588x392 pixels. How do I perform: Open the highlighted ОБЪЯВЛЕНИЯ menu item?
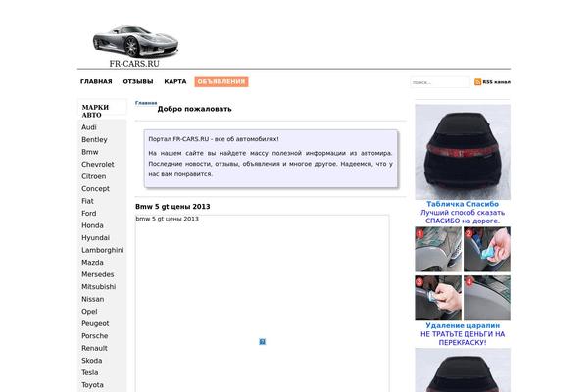coord(221,81)
